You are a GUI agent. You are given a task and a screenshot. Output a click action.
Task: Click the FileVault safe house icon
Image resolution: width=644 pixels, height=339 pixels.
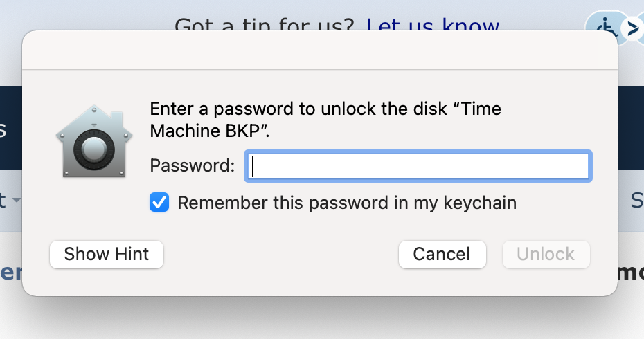[94, 142]
